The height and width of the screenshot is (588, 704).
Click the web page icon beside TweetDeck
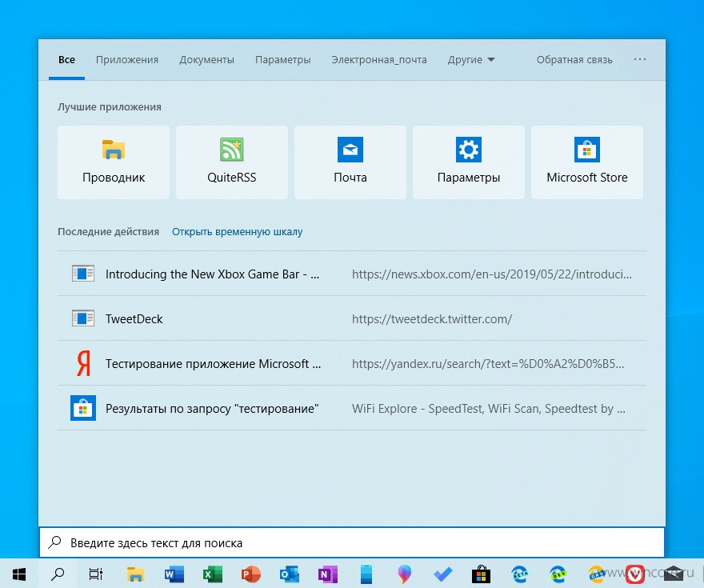click(83, 318)
